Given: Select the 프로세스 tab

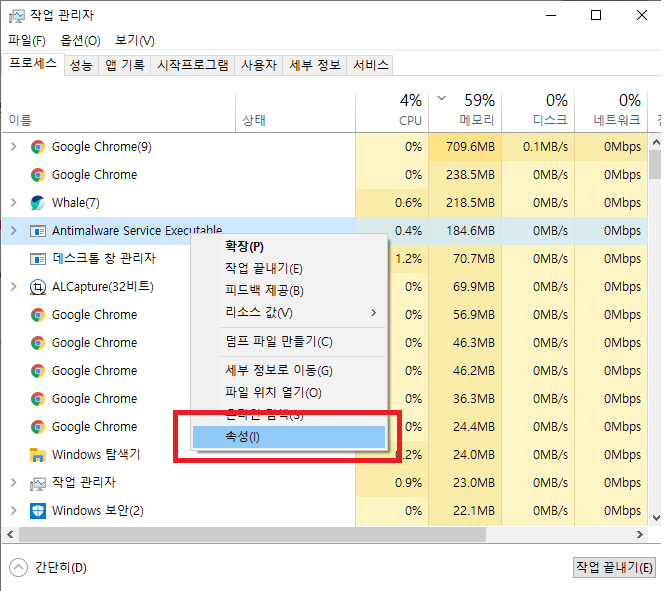Looking at the screenshot, I should point(33,64).
